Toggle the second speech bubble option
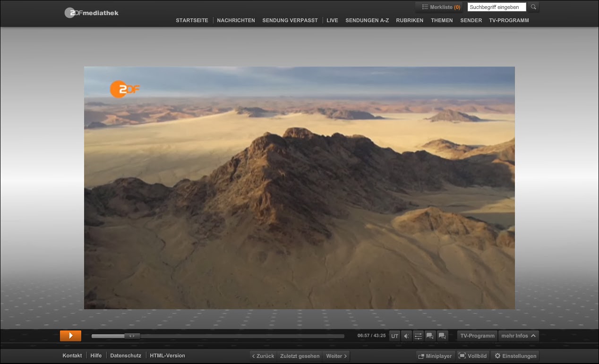The height and width of the screenshot is (364, 599). (x=442, y=336)
